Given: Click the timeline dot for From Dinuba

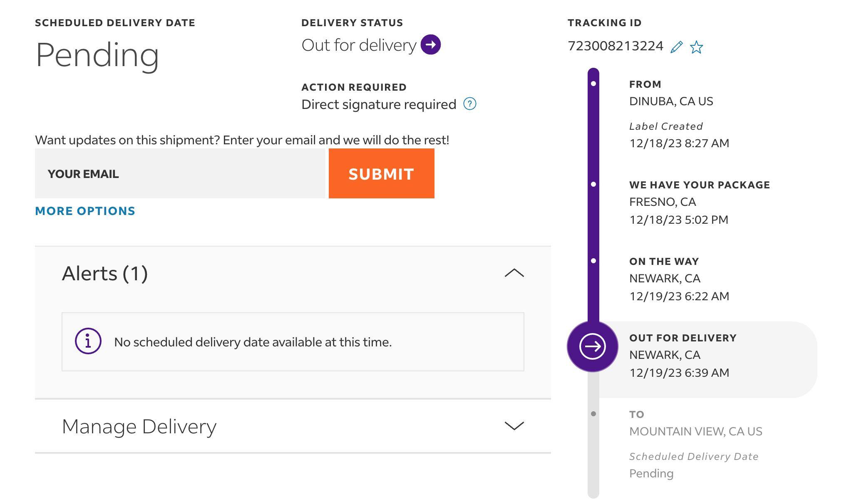Looking at the screenshot, I should click(593, 84).
